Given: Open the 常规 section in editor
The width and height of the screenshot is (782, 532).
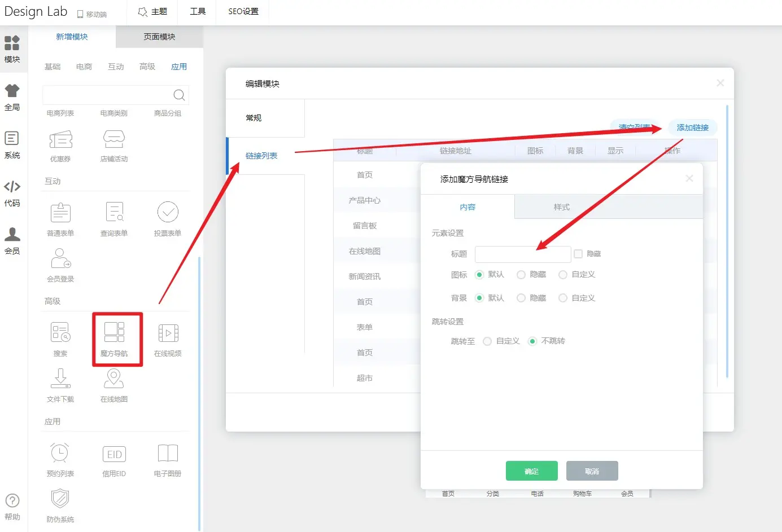Looking at the screenshot, I should point(254,118).
